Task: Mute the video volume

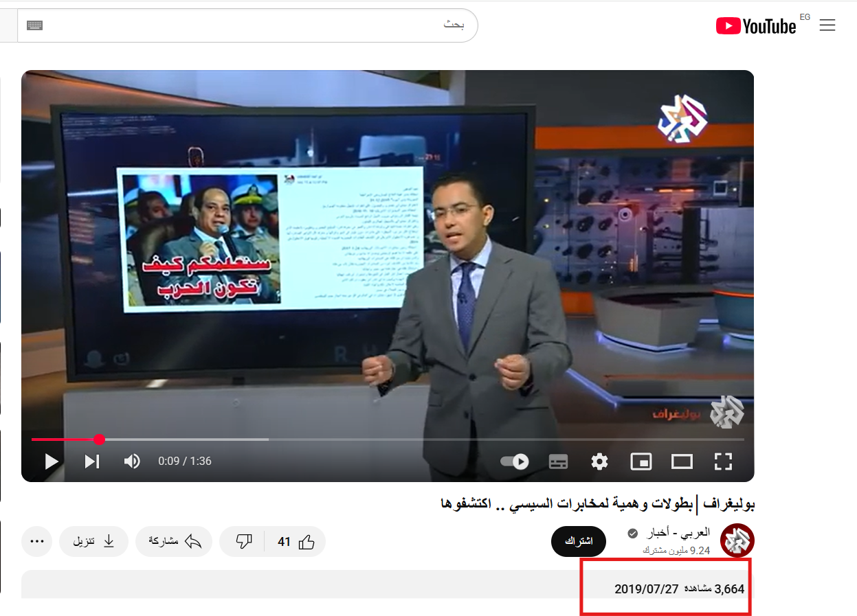Action: (131, 461)
